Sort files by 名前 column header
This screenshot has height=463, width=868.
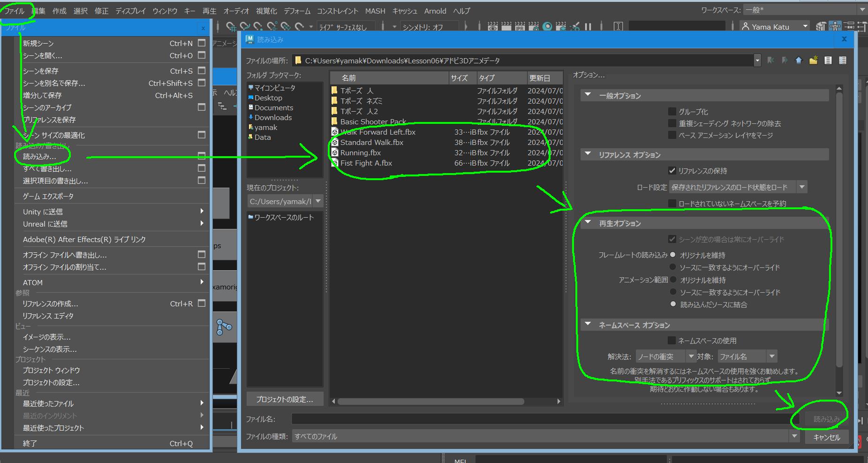[x=389, y=78]
